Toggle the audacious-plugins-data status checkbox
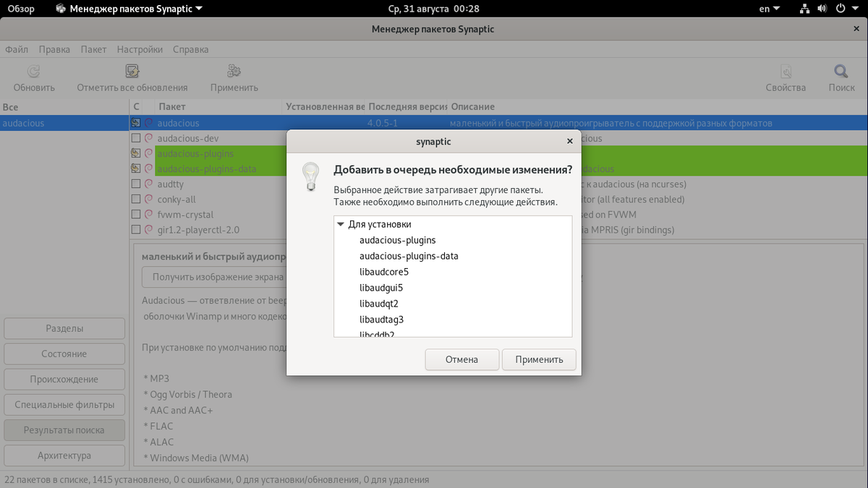The width and height of the screenshot is (868, 488). tap(135, 169)
